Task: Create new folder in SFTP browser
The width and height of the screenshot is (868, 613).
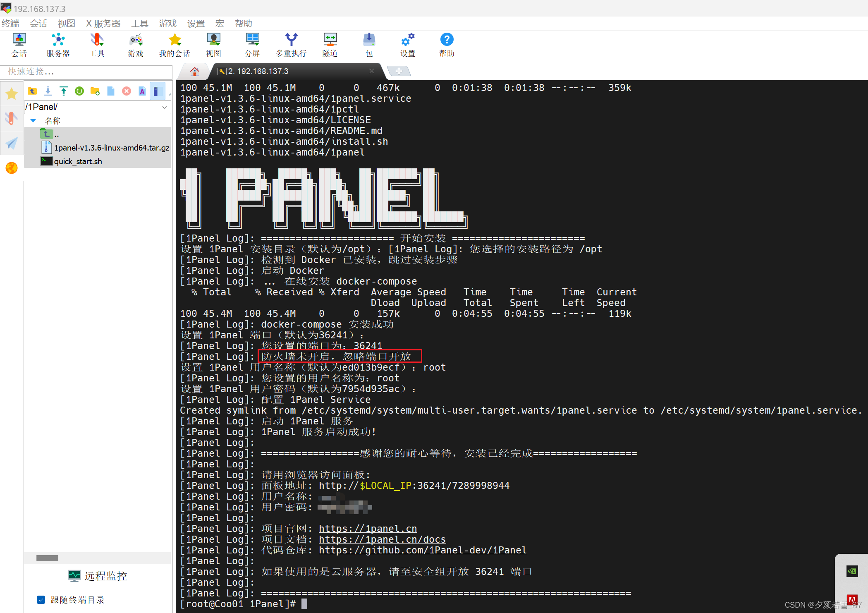Action: [95, 91]
